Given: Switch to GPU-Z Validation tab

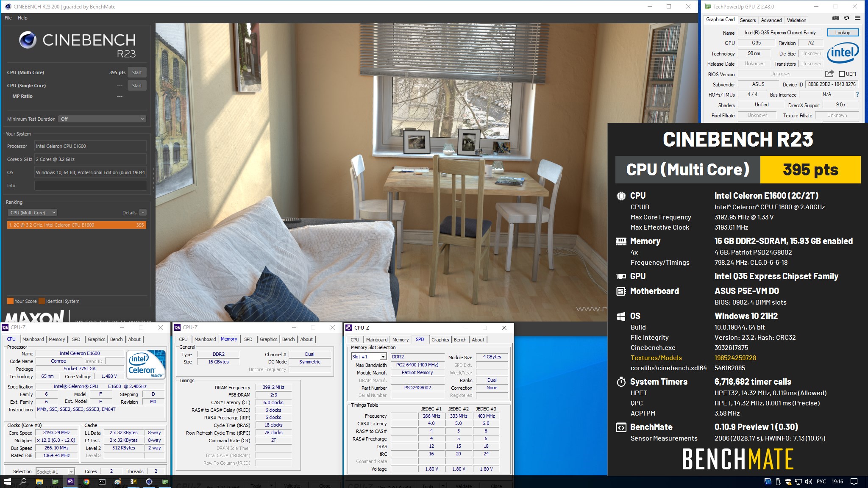Looking at the screenshot, I should pos(796,20).
